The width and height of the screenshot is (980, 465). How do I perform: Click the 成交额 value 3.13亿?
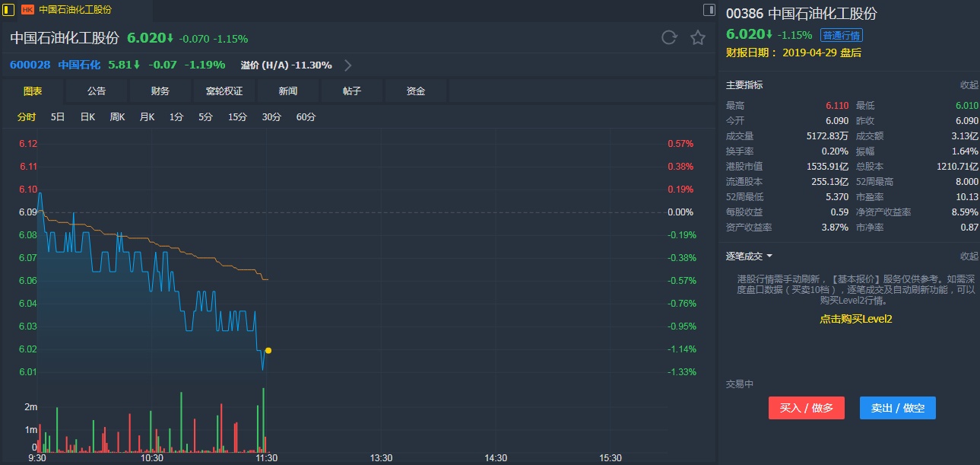tap(964, 136)
